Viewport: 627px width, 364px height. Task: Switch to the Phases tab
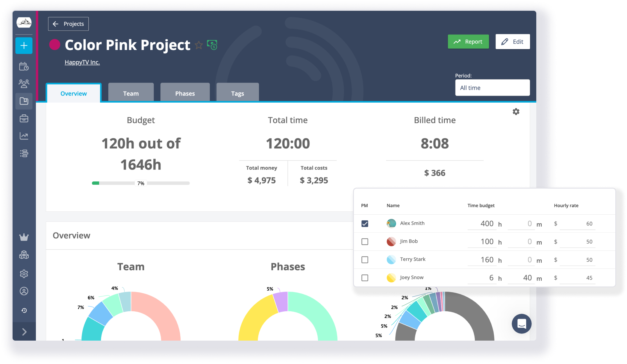(x=185, y=93)
